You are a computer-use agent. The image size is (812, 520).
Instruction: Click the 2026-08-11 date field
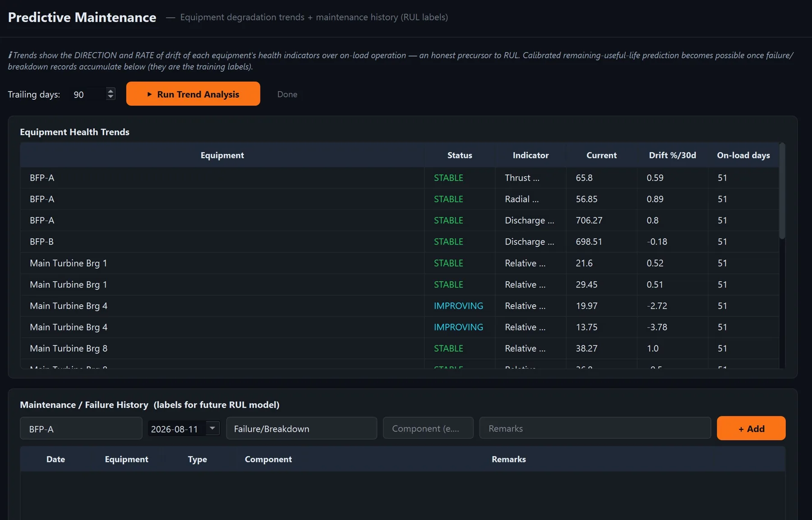[177, 428]
